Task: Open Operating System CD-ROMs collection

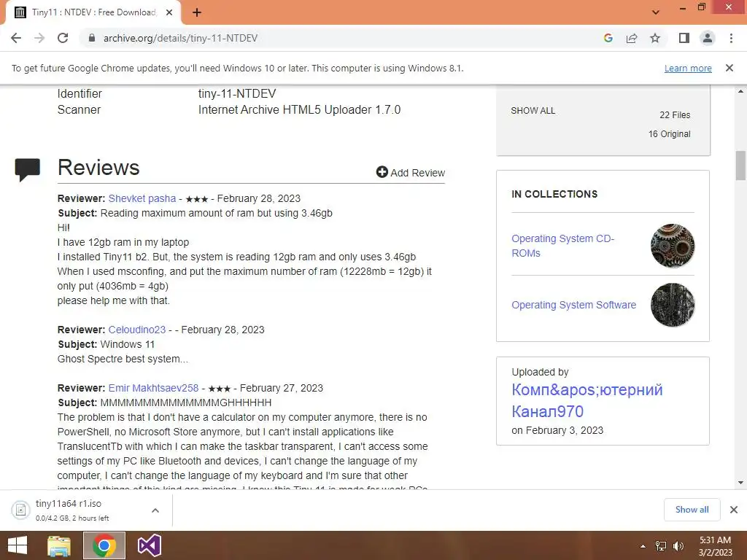Action: (562, 246)
